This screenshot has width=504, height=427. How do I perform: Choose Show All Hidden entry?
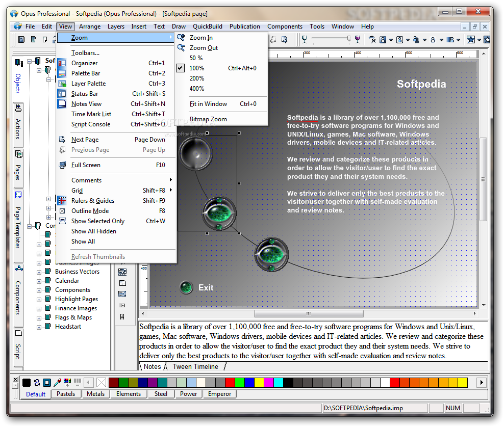pos(116,231)
